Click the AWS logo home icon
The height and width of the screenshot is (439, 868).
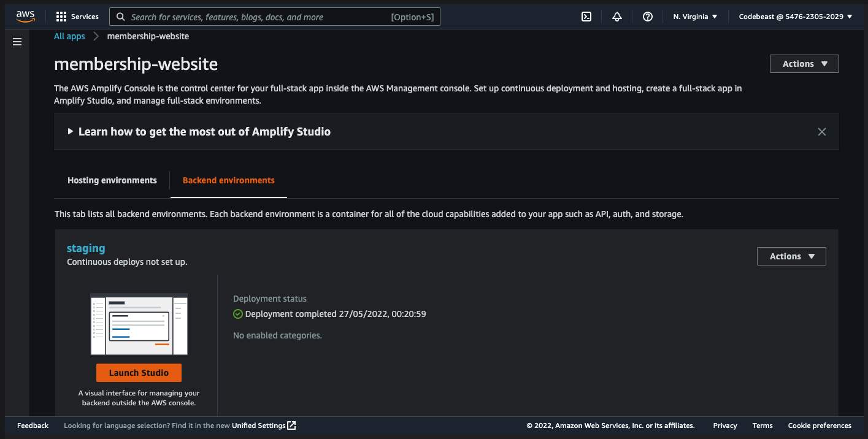26,17
